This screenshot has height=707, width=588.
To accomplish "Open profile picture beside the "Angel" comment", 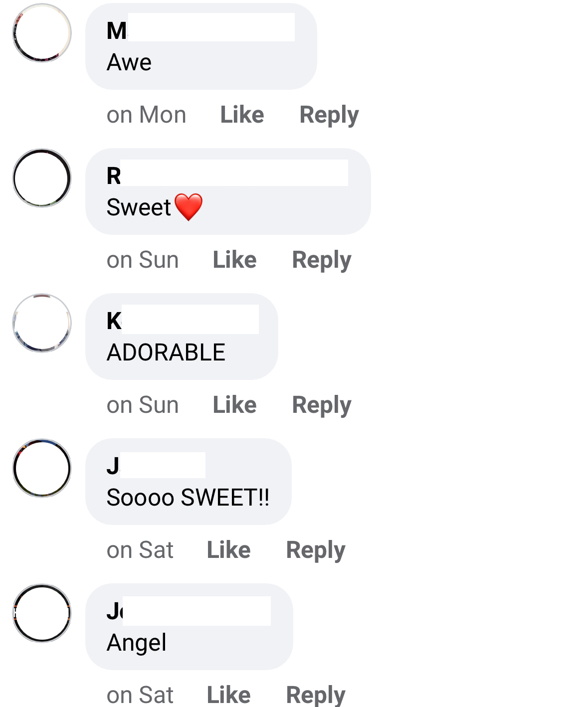I will pos(42,613).
